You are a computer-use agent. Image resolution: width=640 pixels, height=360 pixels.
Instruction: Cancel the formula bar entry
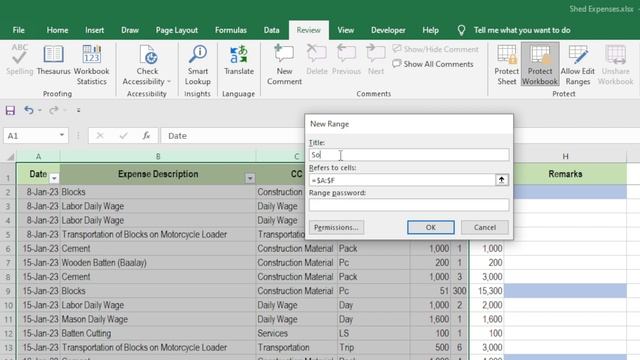tap(100, 136)
